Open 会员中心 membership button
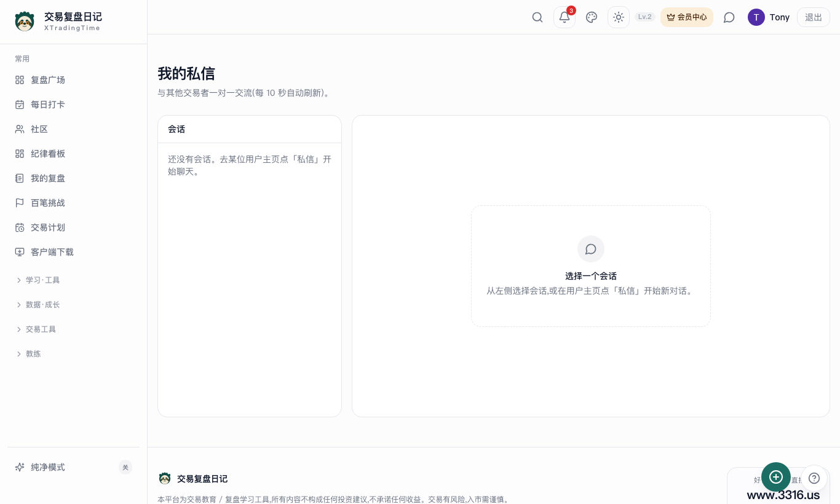The width and height of the screenshot is (840, 504). (687, 17)
